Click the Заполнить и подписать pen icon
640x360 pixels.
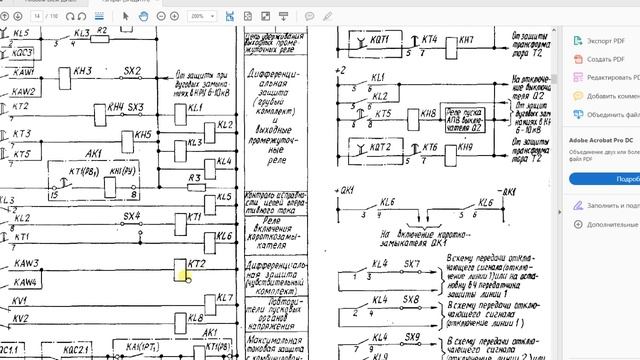coord(578,206)
